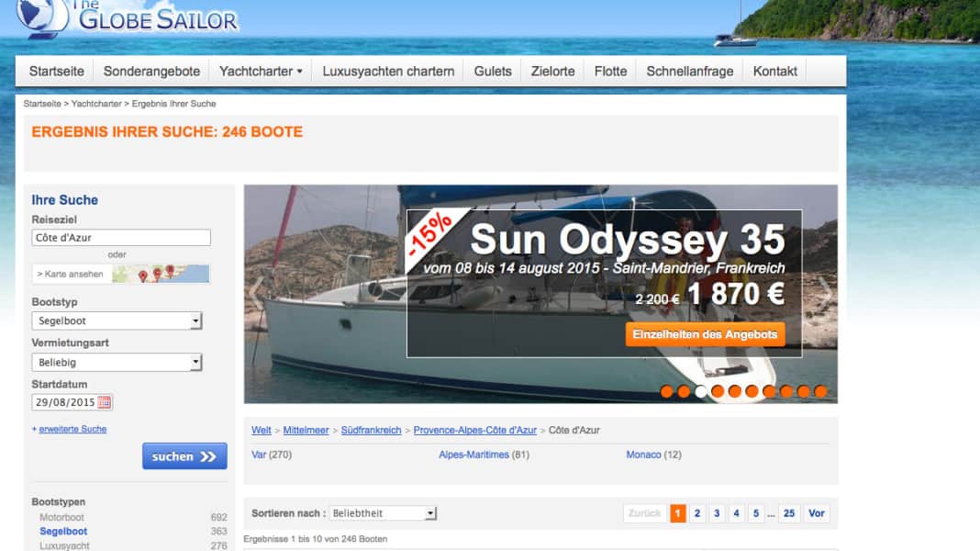Open the Schnellanfrage menu item
980x551 pixels.
click(690, 72)
